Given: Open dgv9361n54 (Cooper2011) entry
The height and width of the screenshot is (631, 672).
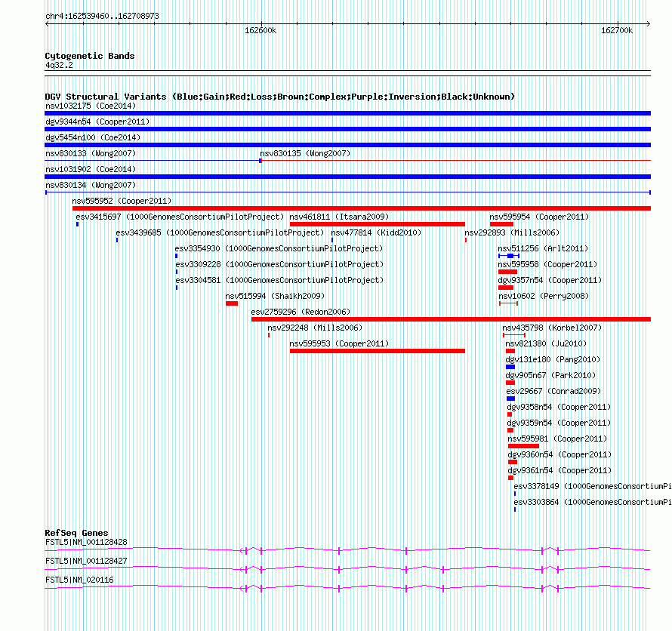Looking at the screenshot, I should [559, 470].
